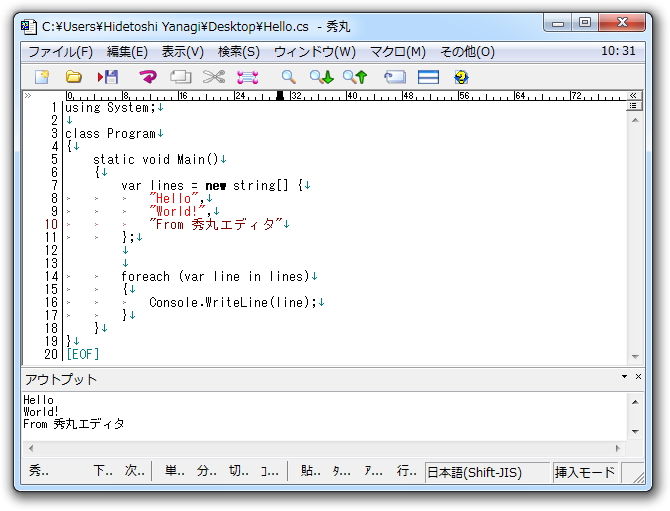This screenshot has height=511, width=670.
Task: Click the output pane scroll right arrow
Action: (617, 448)
